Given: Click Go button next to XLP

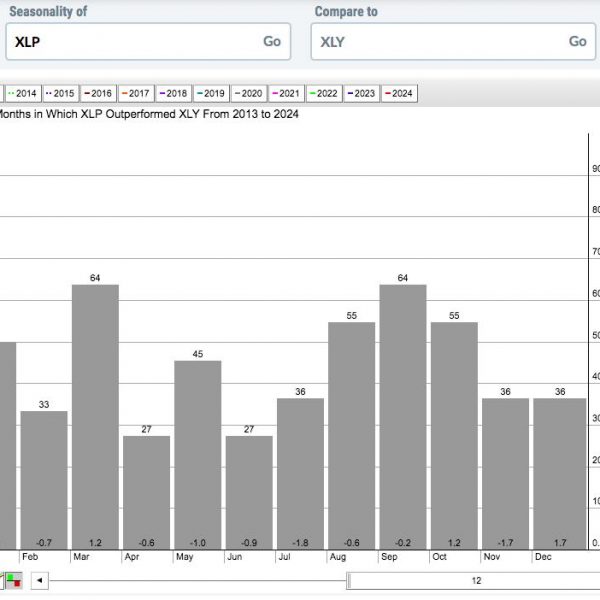Looking at the screenshot, I should coord(272,41).
